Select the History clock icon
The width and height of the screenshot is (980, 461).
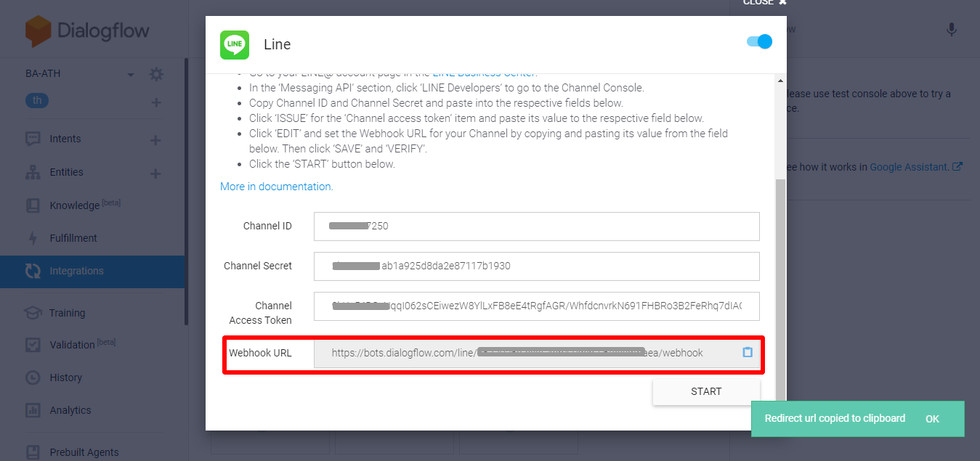coord(33,377)
